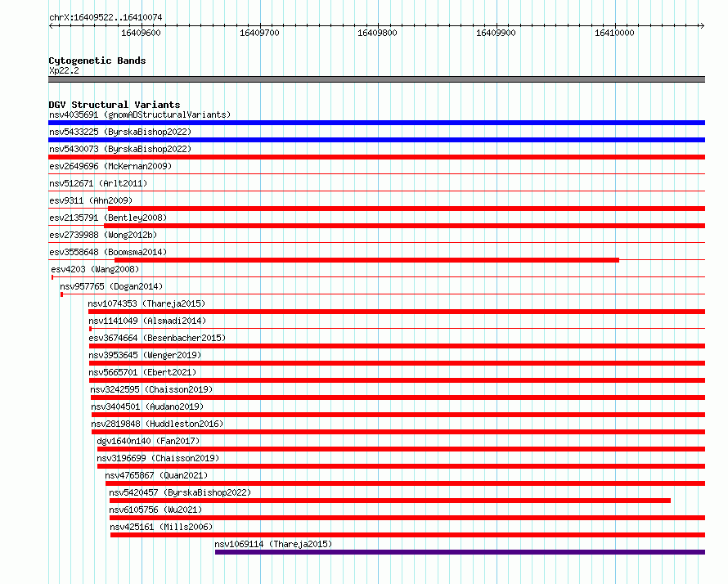This screenshot has width=728, height=584.
Task: Click the red bar under nsv5430073
Action: (376, 157)
